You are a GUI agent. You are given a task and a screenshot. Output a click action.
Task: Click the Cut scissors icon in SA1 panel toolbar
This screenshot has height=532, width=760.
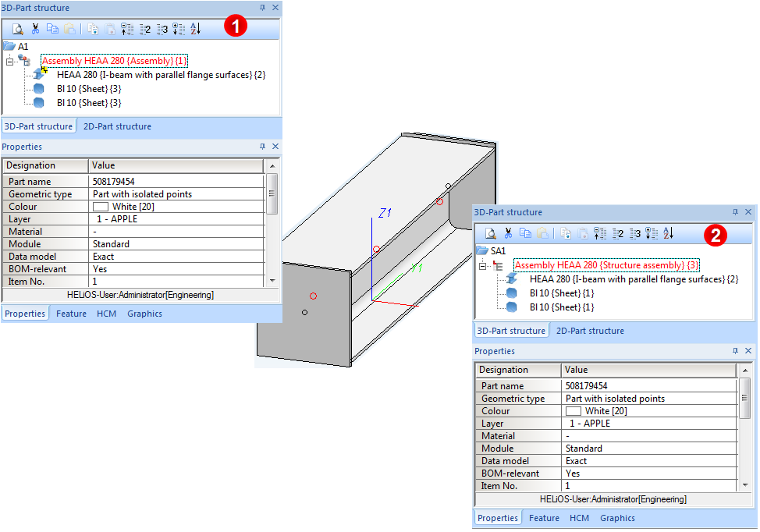508,233
